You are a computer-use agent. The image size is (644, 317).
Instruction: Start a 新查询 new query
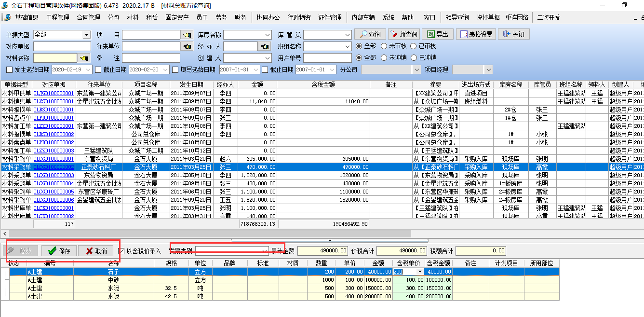pos(403,34)
